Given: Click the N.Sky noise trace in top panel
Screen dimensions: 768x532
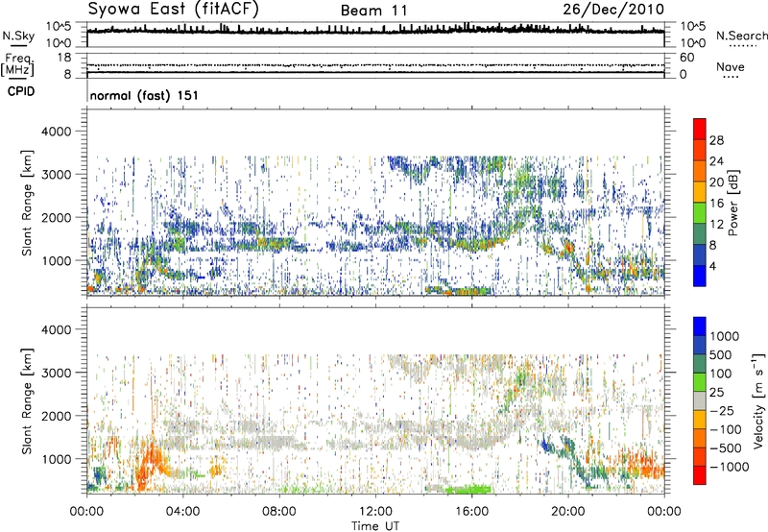Looking at the screenshot, I should [x=375, y=32].
